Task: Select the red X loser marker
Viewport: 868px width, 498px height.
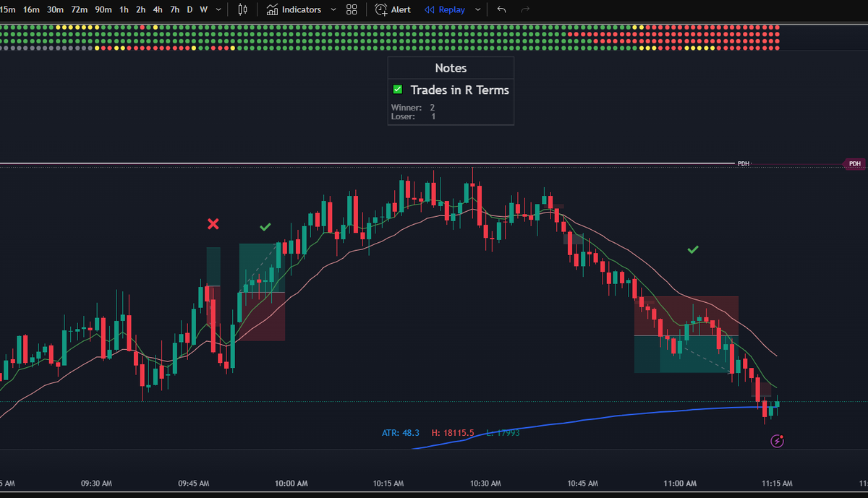Action: coord(213,224)
